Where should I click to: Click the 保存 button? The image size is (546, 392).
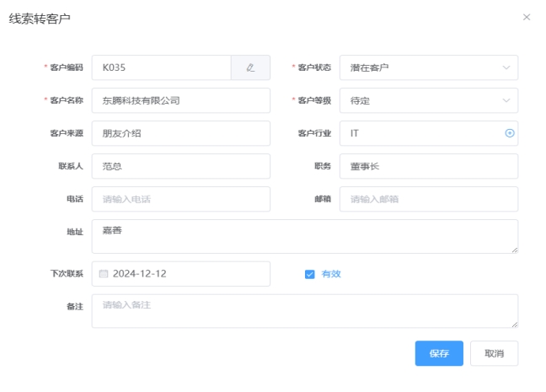coord(439,353)
